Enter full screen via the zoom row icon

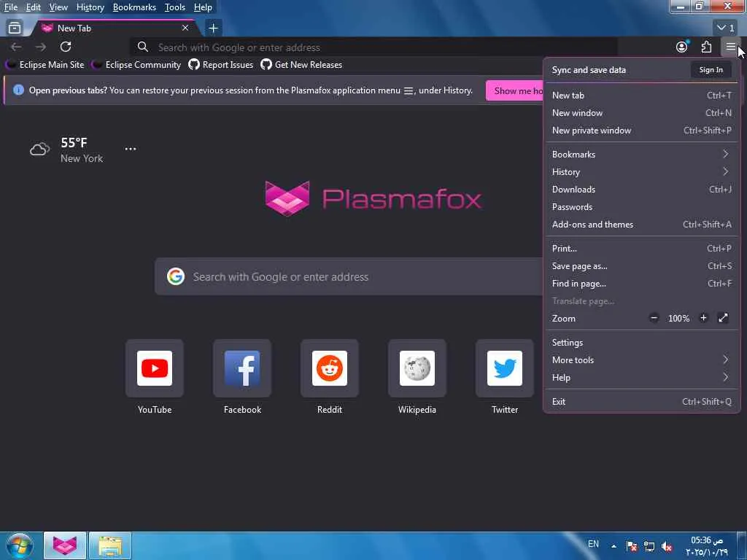(x=723, y=318)
